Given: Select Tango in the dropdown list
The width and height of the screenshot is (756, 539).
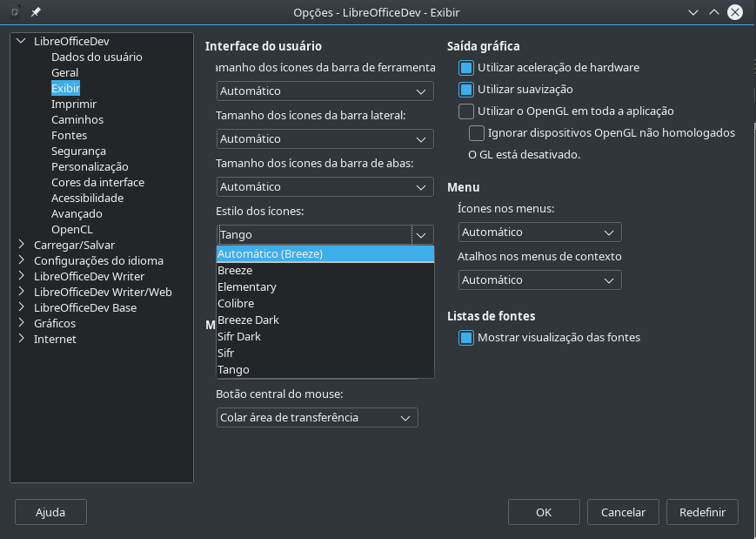Looking at the screenshot, I should [x=325, y=369].
